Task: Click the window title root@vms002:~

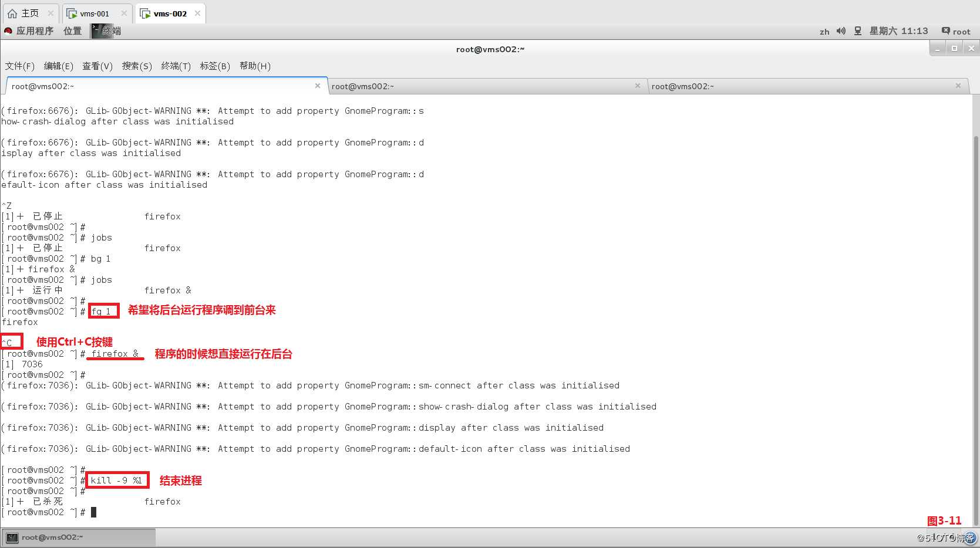Action: (490, 49)
